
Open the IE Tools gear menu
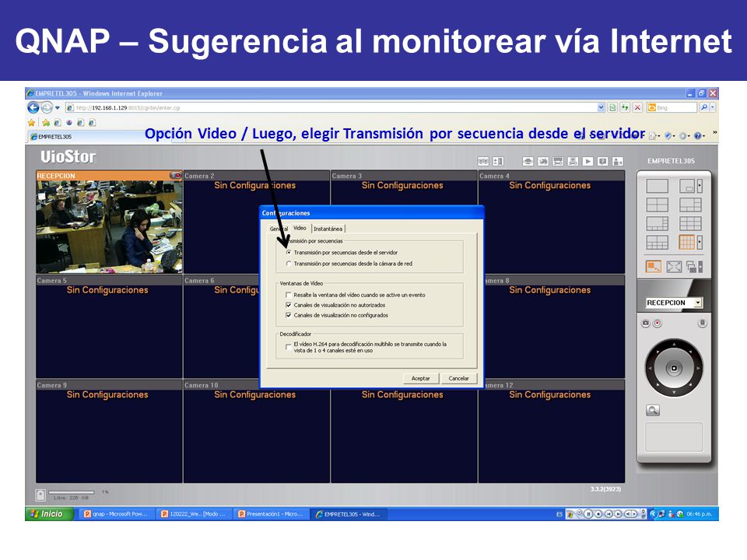[x=685, y=136]
